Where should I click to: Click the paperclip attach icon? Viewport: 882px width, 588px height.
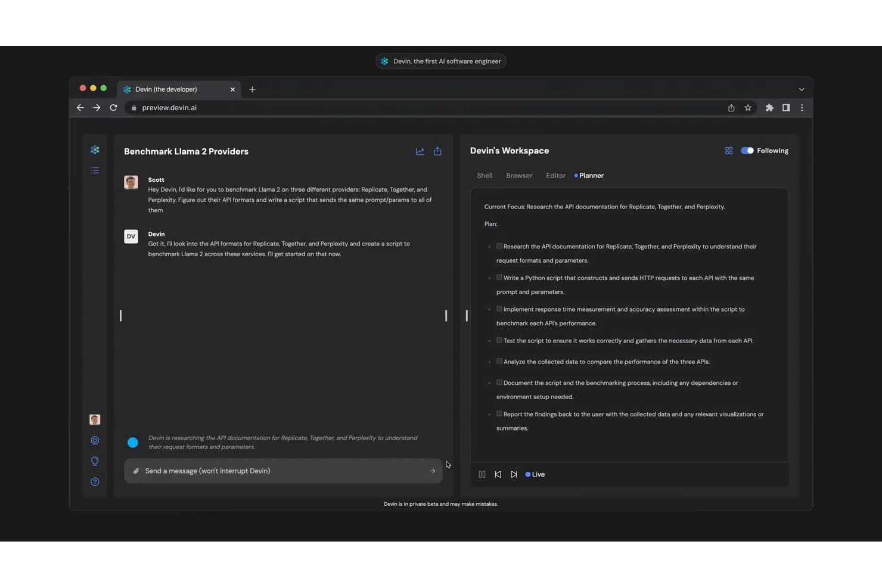pos(136,471)
